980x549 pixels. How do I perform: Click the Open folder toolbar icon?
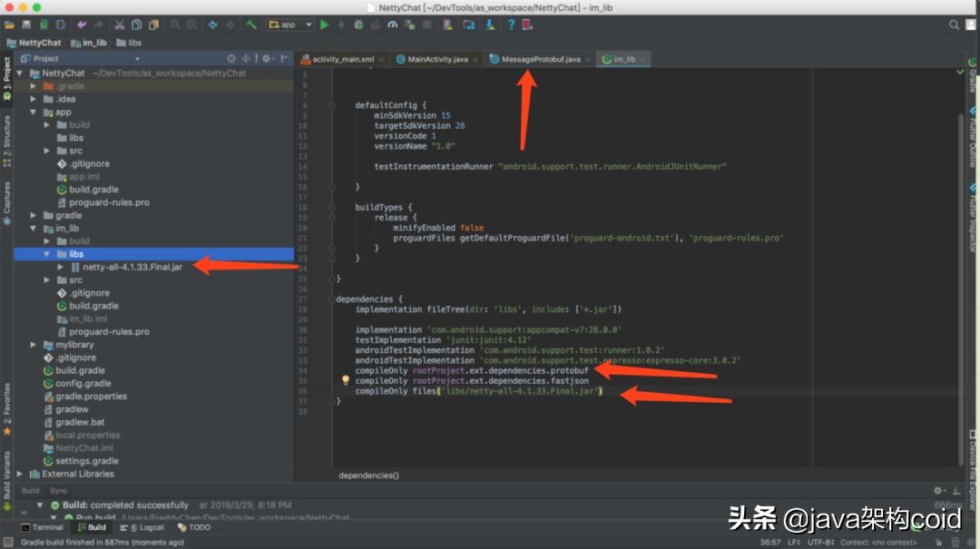9,25
